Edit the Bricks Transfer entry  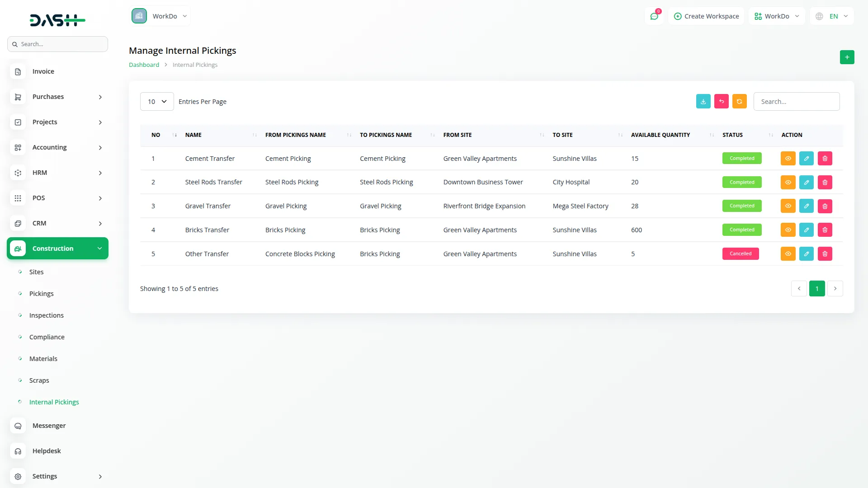pos(806,230)
